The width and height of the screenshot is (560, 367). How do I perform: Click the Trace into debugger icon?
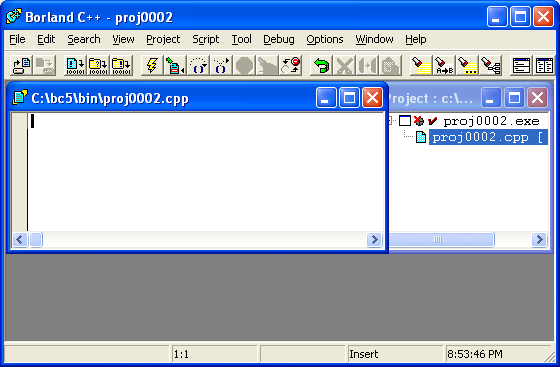pyautogui.click(x=221, y=65)
